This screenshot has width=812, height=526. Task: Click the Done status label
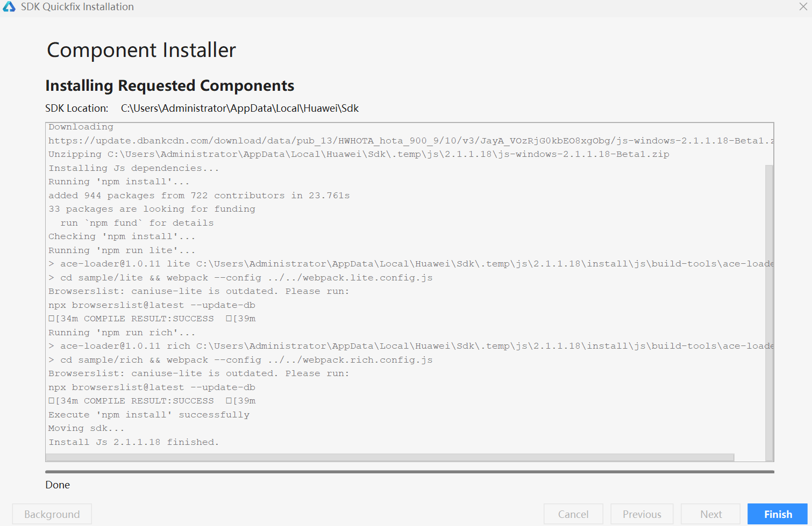pos(58,485)
